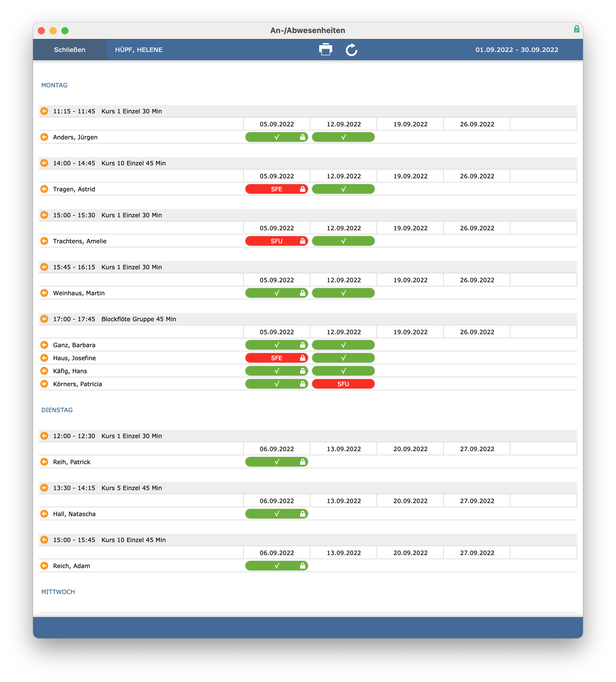This screenshot has height=682, width=616.
Task: Click 20.09.2022 header in 12:00 - 12:30 table
Action: (x=410, y=449)
